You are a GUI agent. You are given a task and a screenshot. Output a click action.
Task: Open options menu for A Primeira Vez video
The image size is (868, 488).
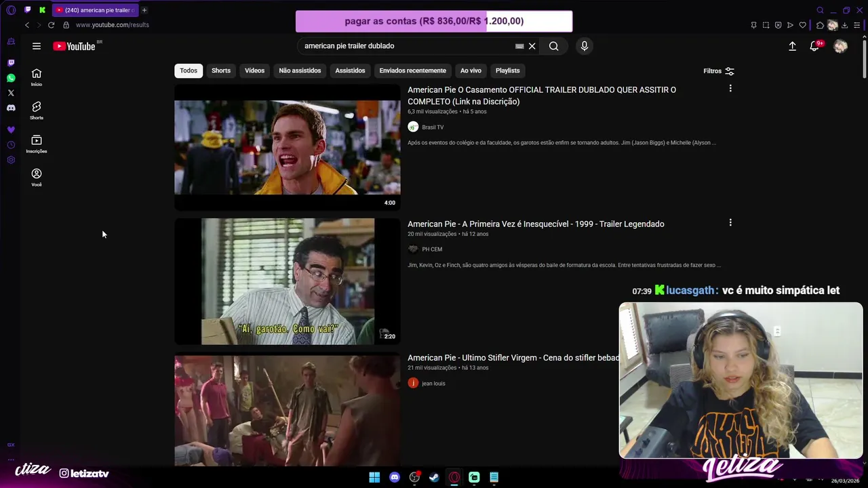[730, 223]
